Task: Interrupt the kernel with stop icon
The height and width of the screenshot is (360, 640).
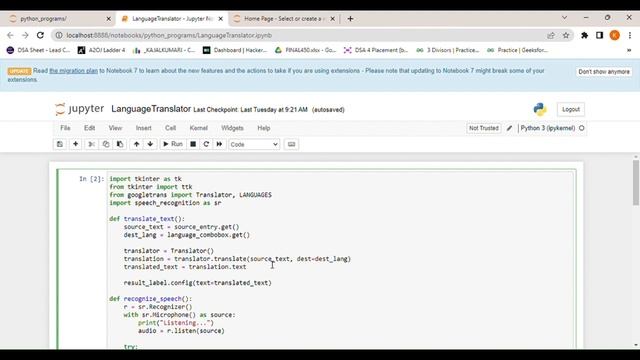Action: click(193, 144)
